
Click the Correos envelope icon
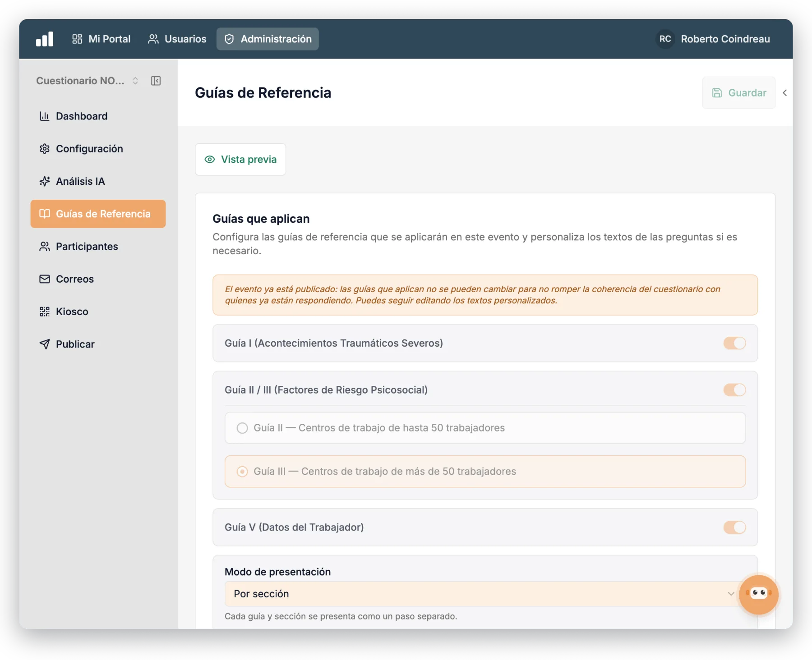(44, 279)
